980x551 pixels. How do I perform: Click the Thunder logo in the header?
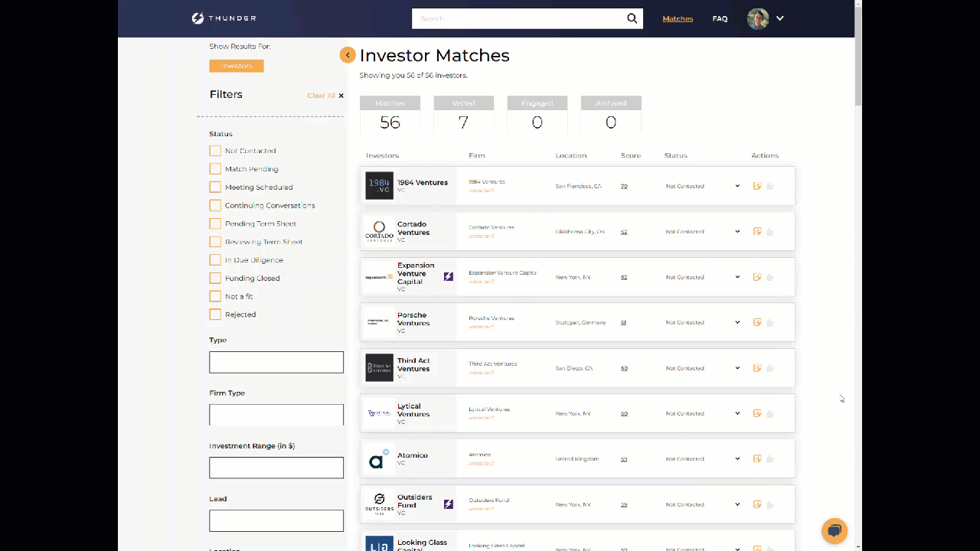coord(224,18)
